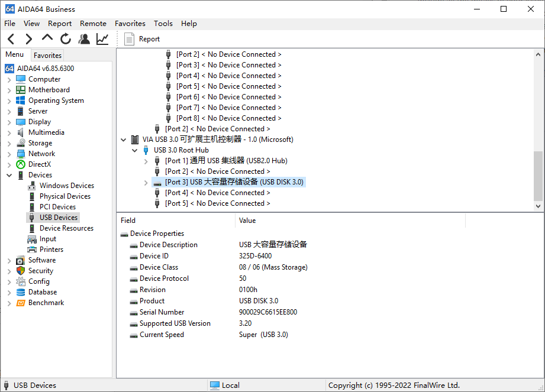Click the Printers icon in the tree
The width and height of the screenshot is (545, 392).
click(x=32, y=250)
